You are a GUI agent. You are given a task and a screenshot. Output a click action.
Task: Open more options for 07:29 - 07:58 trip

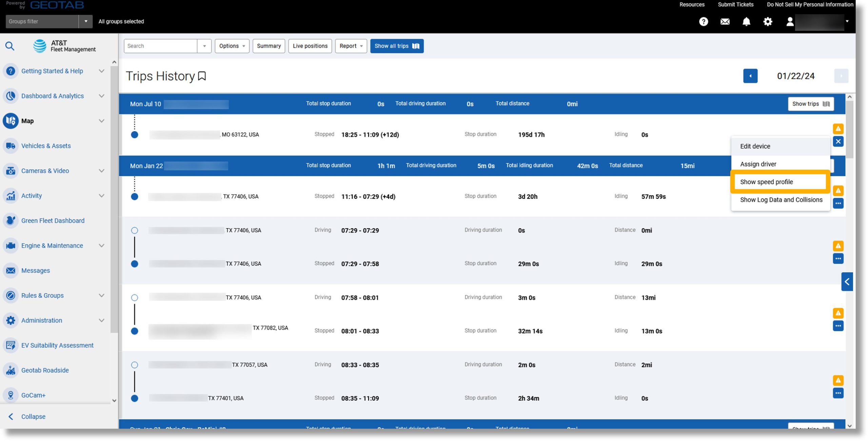coord(838,259)
